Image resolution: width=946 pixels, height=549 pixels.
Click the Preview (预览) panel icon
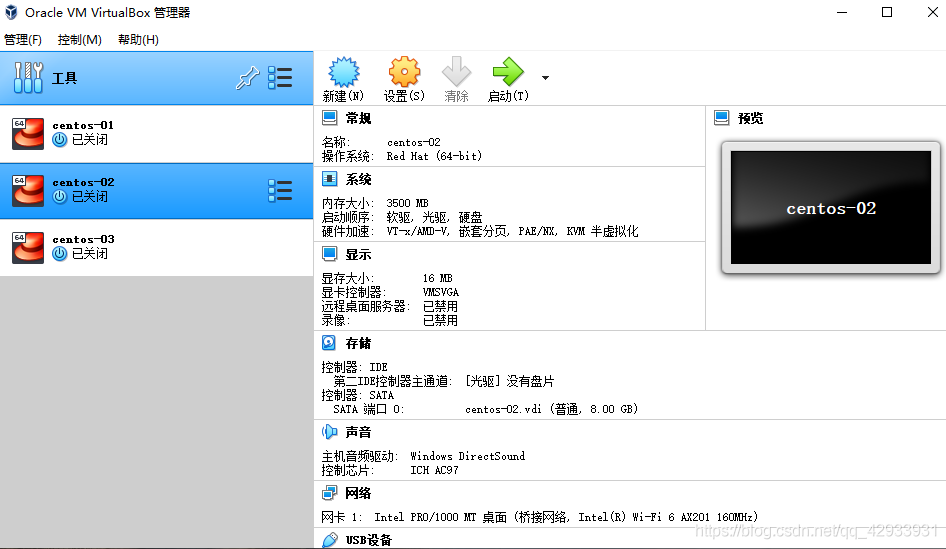point(722,118)
